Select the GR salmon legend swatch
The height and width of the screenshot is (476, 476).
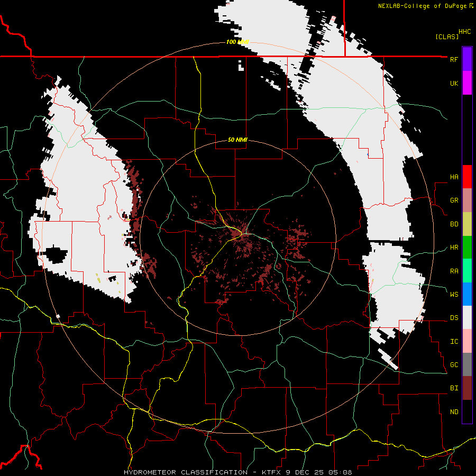point(467,200)
